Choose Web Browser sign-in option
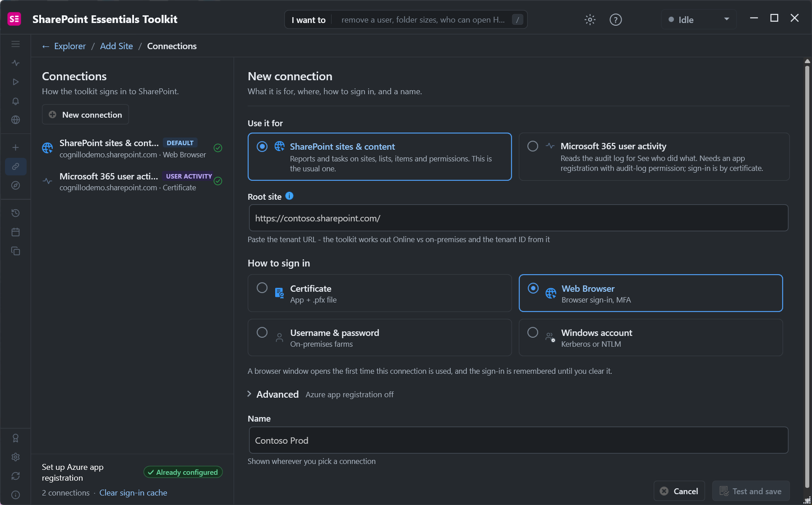Image resolution: width=812 pixels, height=505 pixels. point(651,293)
